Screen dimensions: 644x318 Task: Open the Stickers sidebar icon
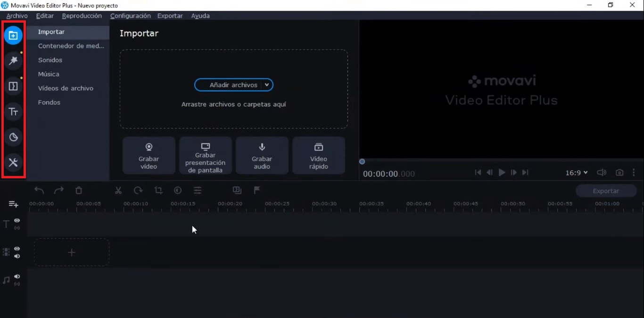click(x=13, y=137)
